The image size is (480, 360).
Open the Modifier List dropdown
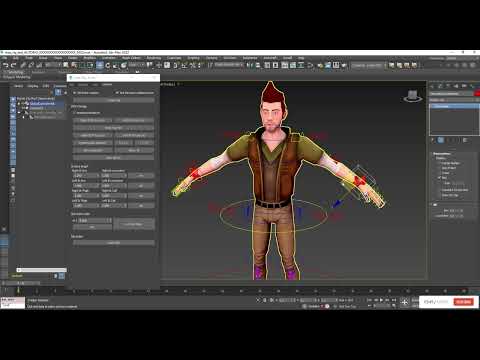pyautogui.click(x=454, y=100)
